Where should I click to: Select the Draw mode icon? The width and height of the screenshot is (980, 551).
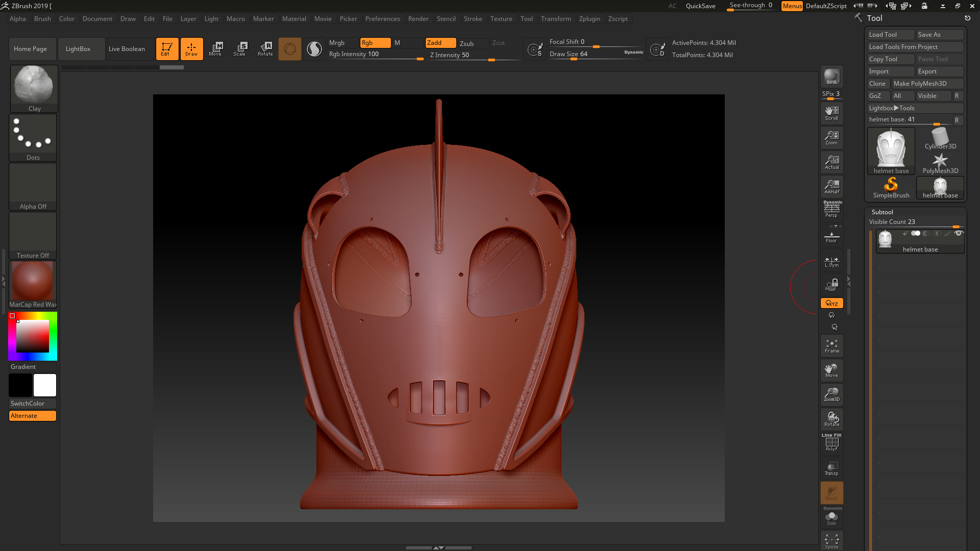coord(191,49)
